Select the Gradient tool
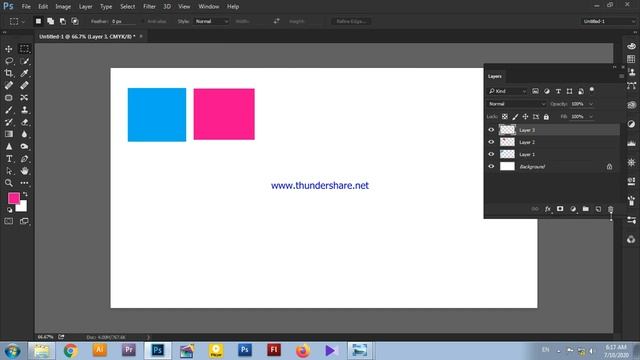 click(9, 134)
